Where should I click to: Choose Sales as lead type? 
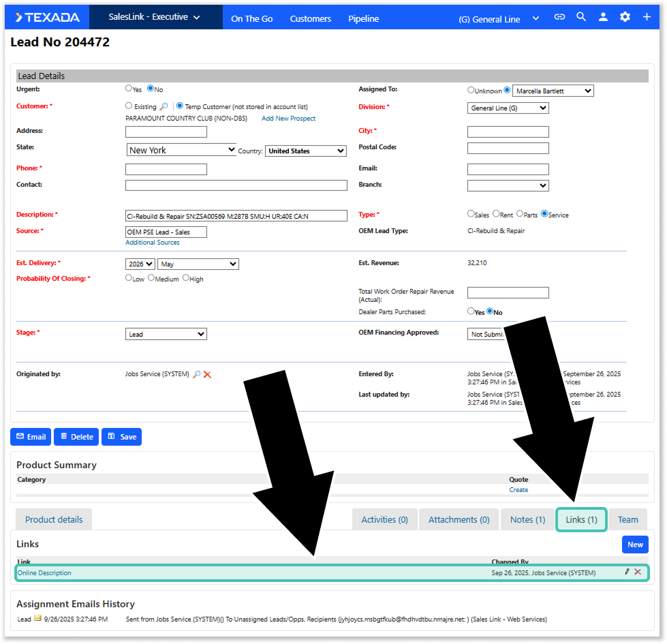coord(471,214)
